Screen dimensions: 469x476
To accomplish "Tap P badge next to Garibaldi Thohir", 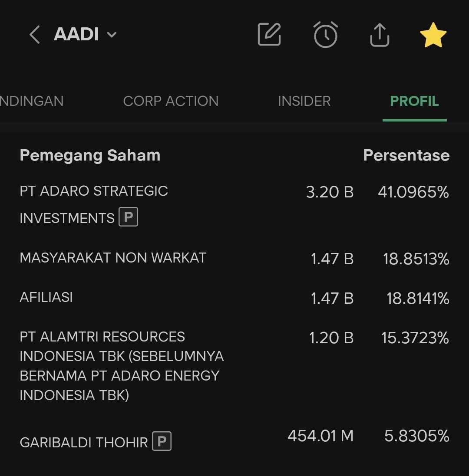I will click(x=162, y=442).
